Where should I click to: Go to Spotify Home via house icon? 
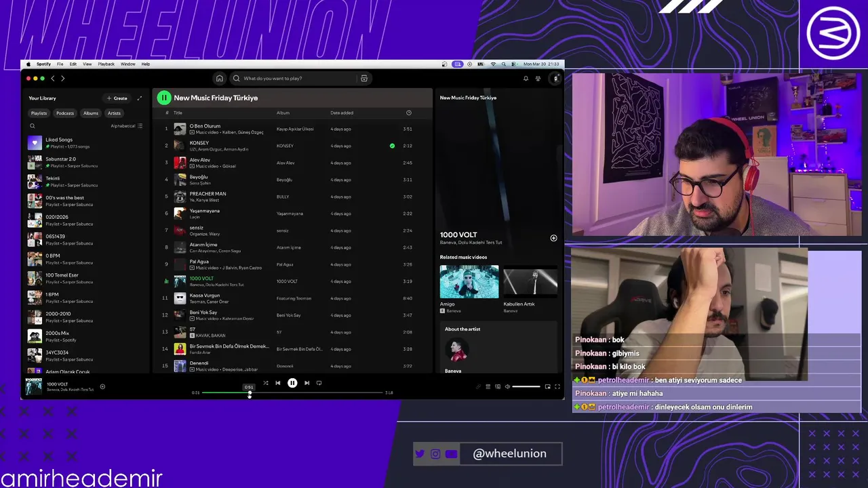point(219,78)
